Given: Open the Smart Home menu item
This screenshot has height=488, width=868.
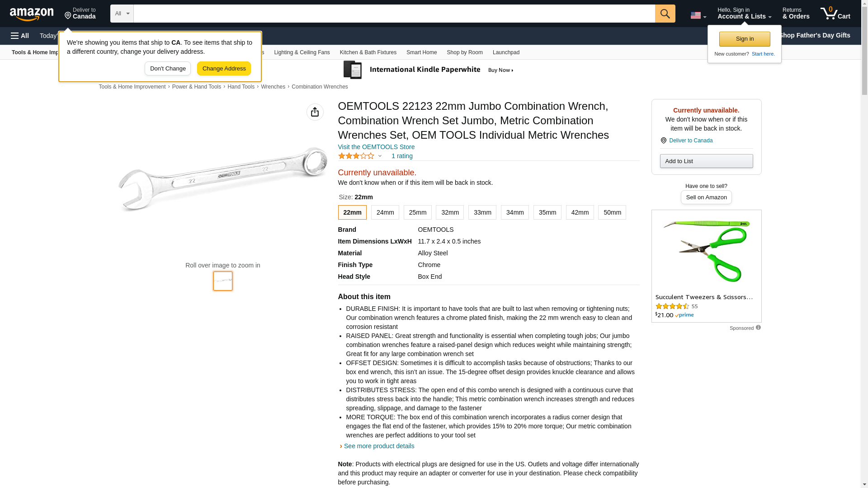Looking at the screenshot, I should click(x=421, y=52).
